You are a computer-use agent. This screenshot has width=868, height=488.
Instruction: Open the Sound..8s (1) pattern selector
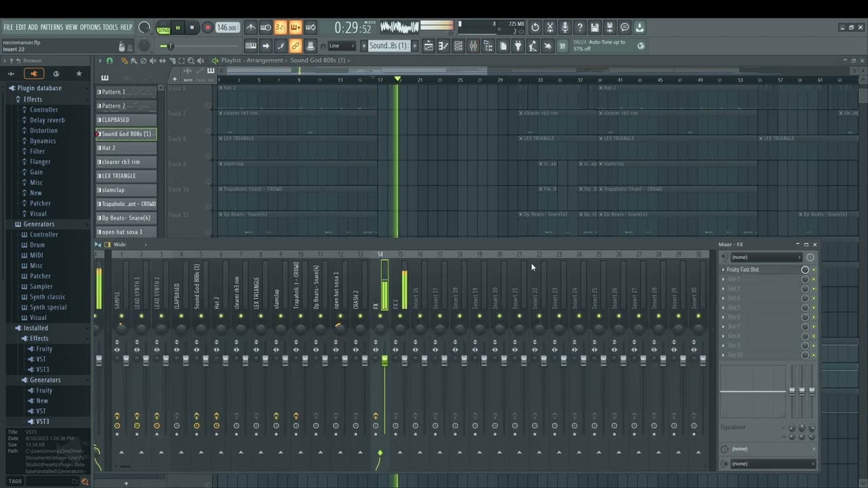coord(389,46)
